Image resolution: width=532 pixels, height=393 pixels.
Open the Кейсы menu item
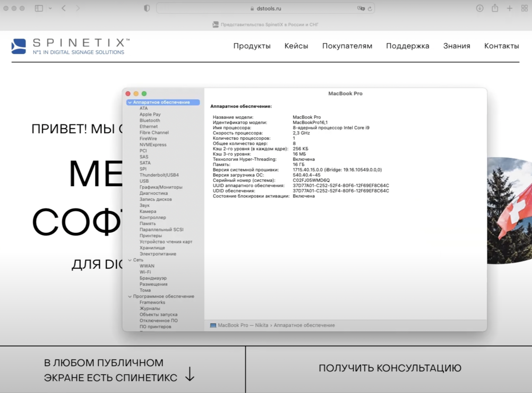pyautogui.click(x=296, y=46)
